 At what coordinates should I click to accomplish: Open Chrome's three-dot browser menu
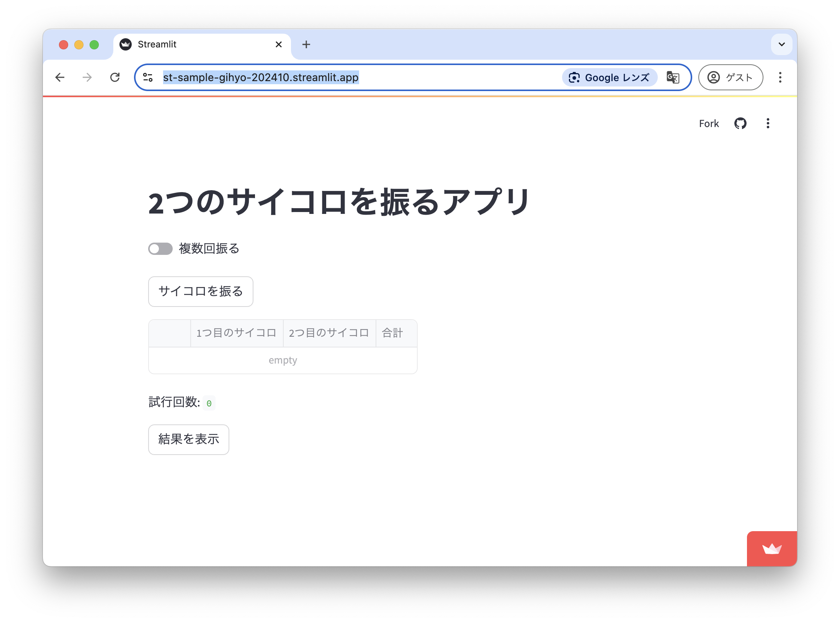pos(780,77)
